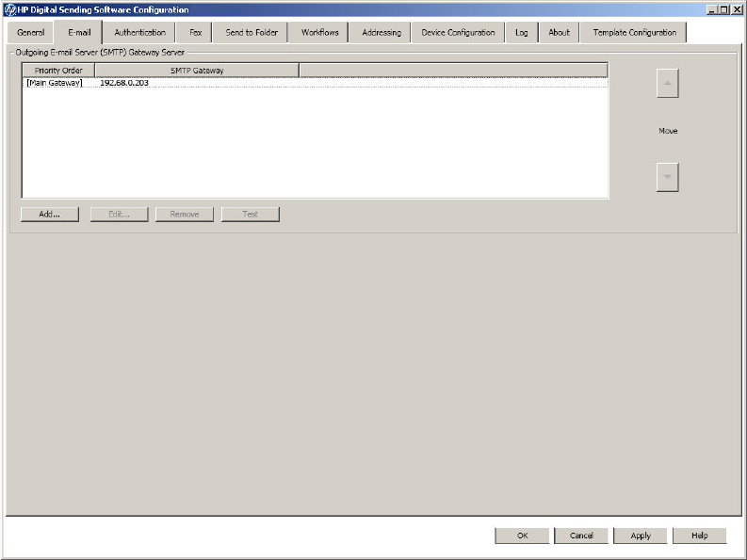The width and height of the screenshot is (747, 560).
Task: Click the Priority Order column header
Action: (x=58, y=71)
